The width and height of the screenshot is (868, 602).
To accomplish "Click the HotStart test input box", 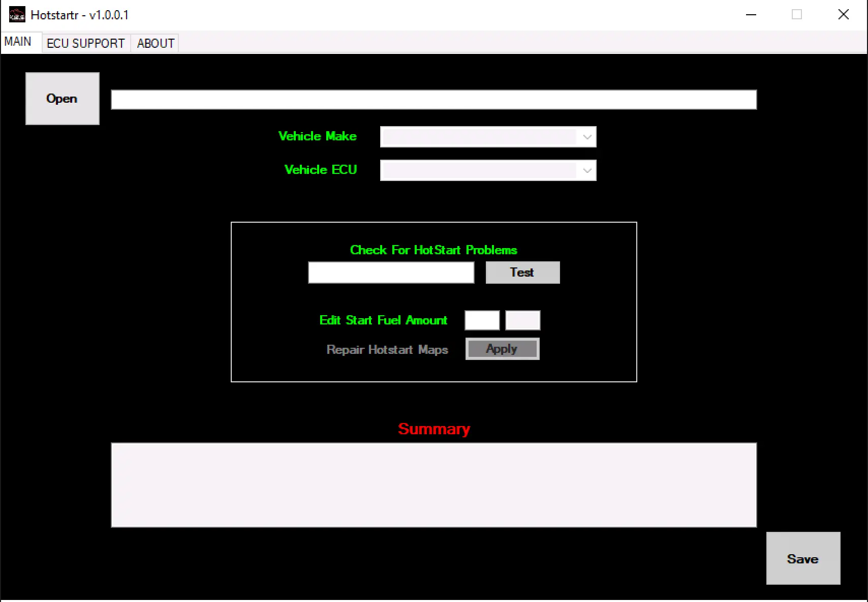I will coord(390,272).
